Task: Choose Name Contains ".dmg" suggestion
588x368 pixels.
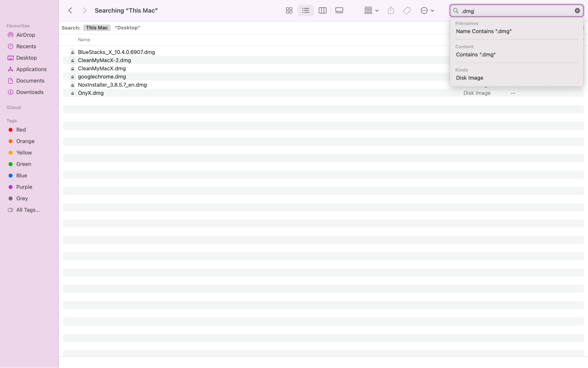Action: (x=484, y=31)
